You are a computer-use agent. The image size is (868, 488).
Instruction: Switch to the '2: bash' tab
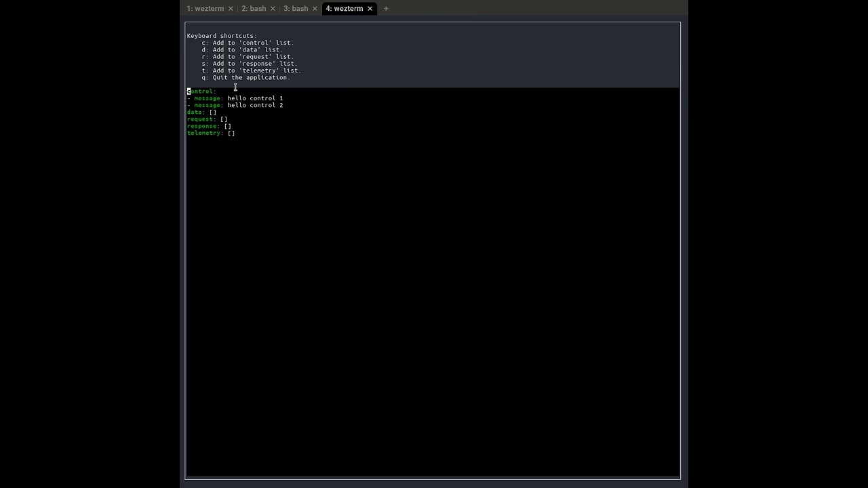pyautogui.click(x=254, y=9)
